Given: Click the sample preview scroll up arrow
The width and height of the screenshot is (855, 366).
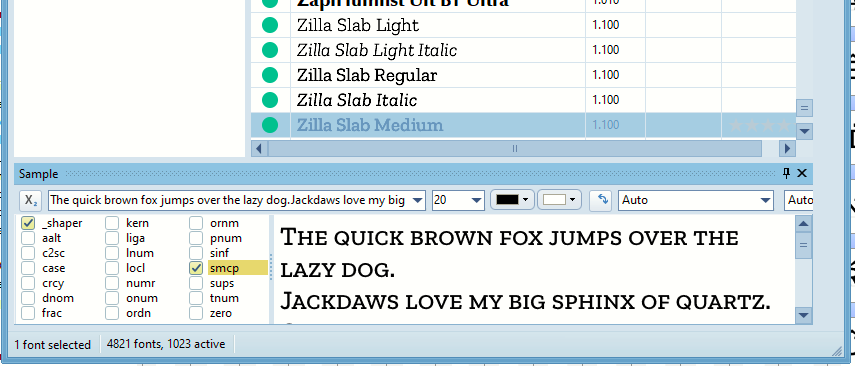Looking at the screenshot, I should point(803,224).
